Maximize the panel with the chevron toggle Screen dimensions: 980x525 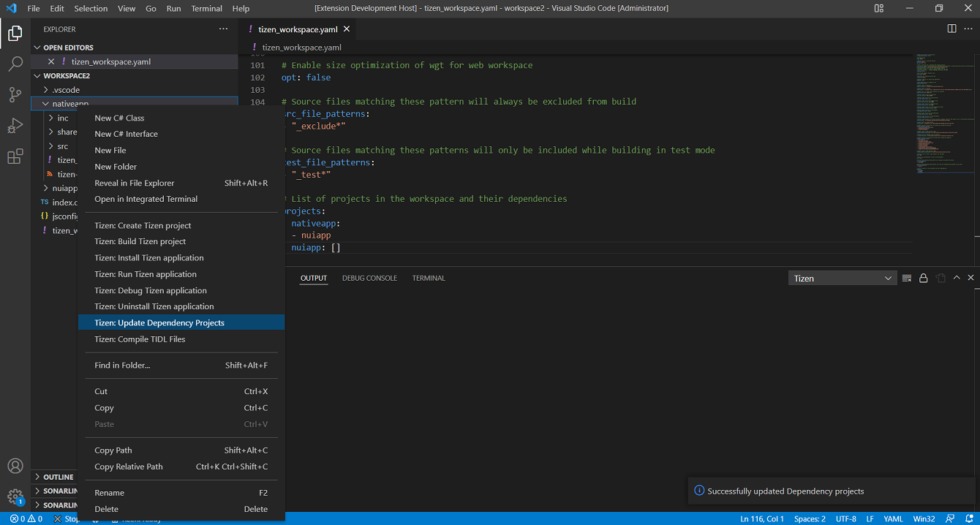pos(957,278)
